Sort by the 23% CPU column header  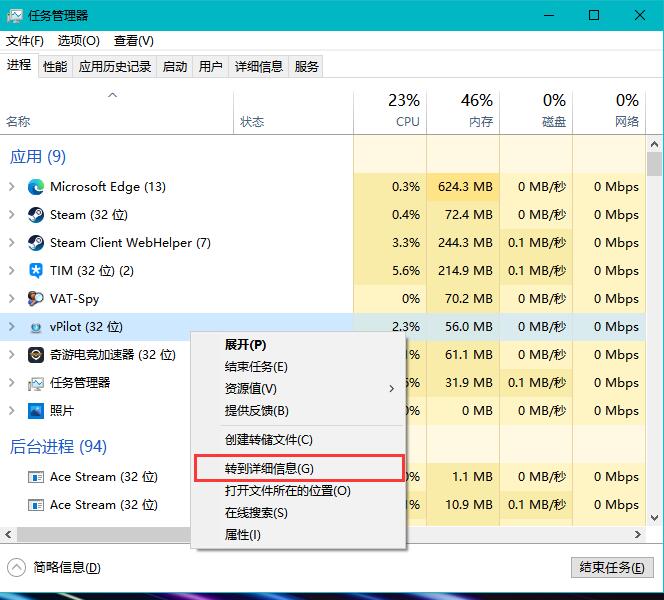pyautogui.click(x=390, y=112)
